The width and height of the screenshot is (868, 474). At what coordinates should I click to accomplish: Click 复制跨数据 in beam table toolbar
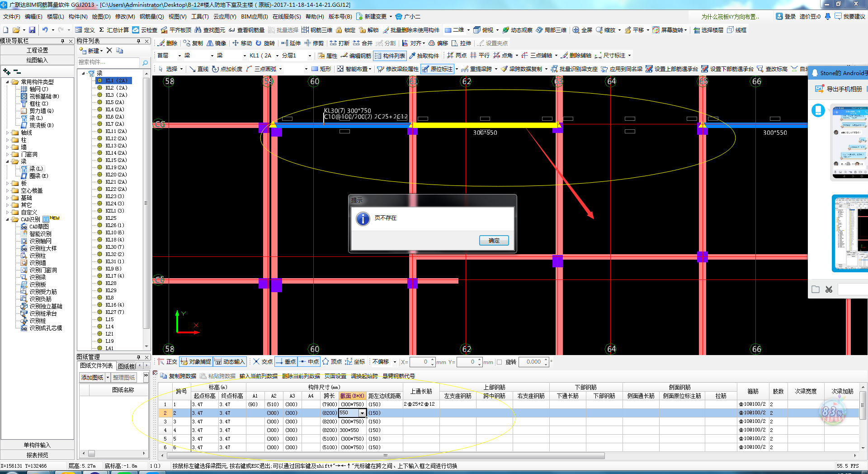(x=178, y=376)
